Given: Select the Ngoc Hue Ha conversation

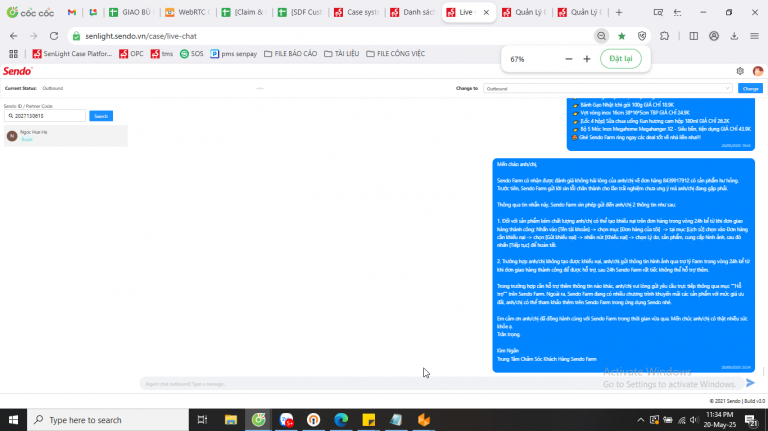Looking at the screenshot, I should coord(66,136).
